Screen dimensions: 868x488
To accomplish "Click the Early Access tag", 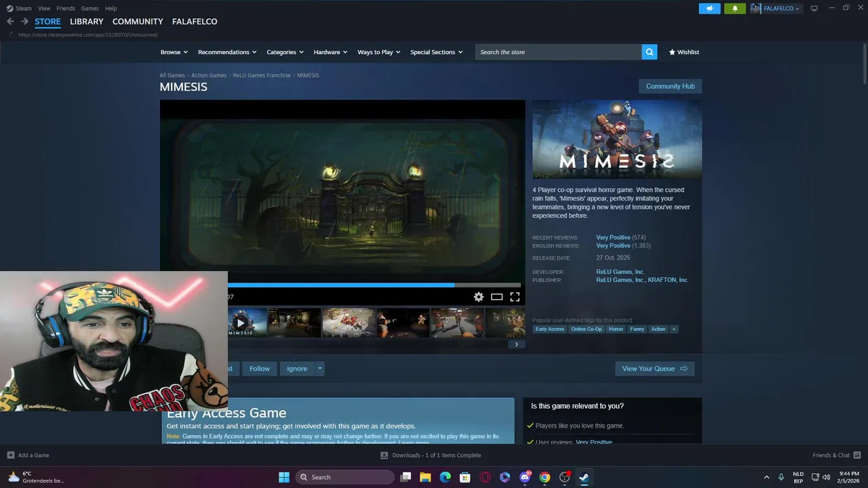I will (549, 329).
